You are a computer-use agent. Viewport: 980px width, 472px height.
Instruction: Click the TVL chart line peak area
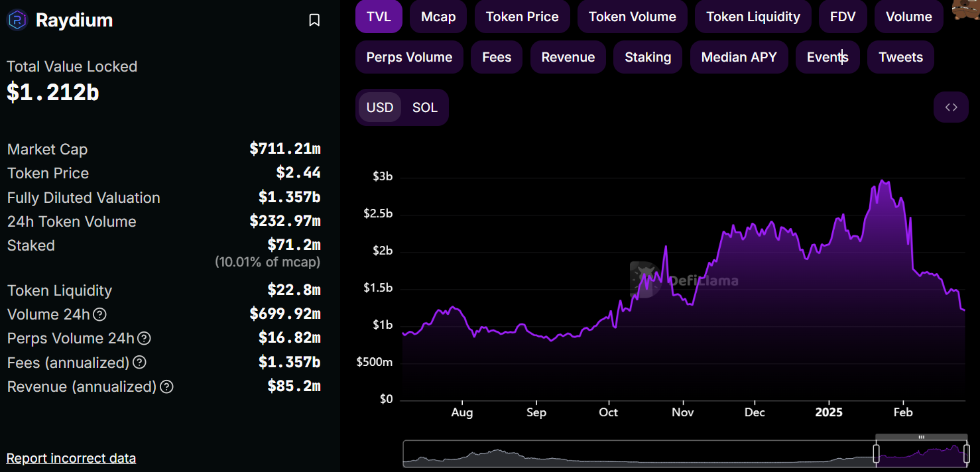click(882, 181)
